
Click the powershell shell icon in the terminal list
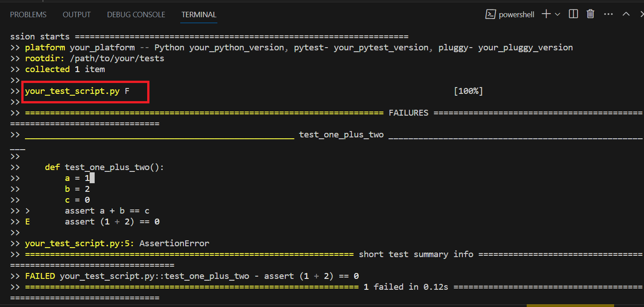point(490,14)
